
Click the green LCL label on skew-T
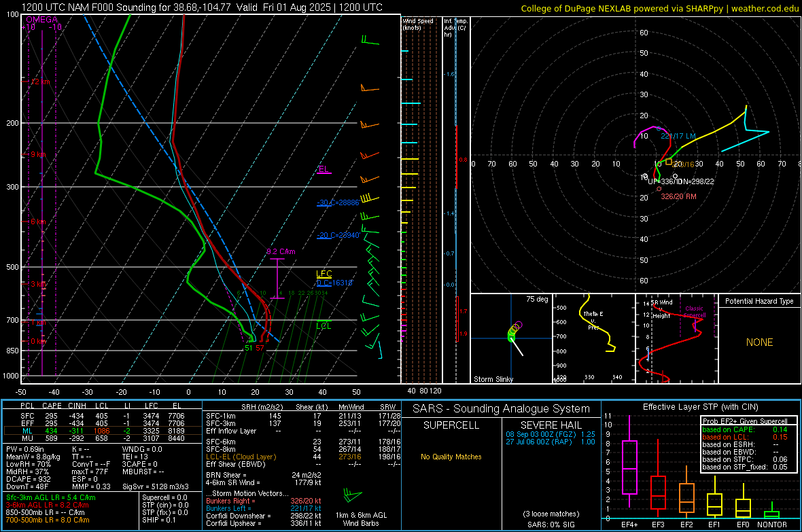click(x=324, y=326)
